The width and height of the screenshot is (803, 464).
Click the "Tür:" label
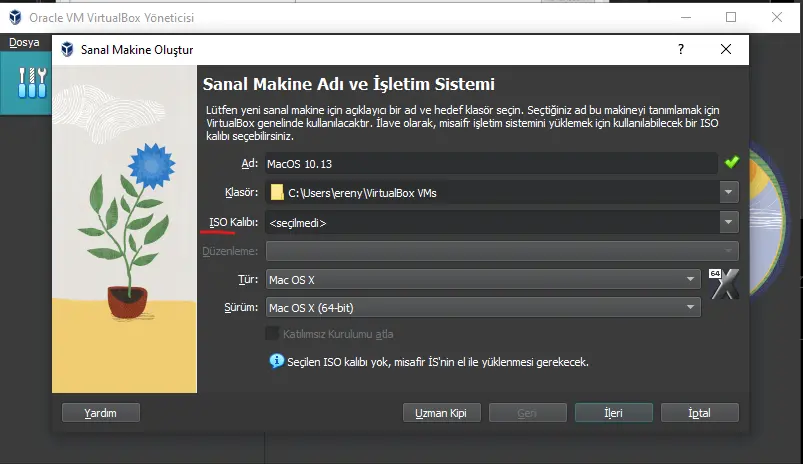[248, 279]
